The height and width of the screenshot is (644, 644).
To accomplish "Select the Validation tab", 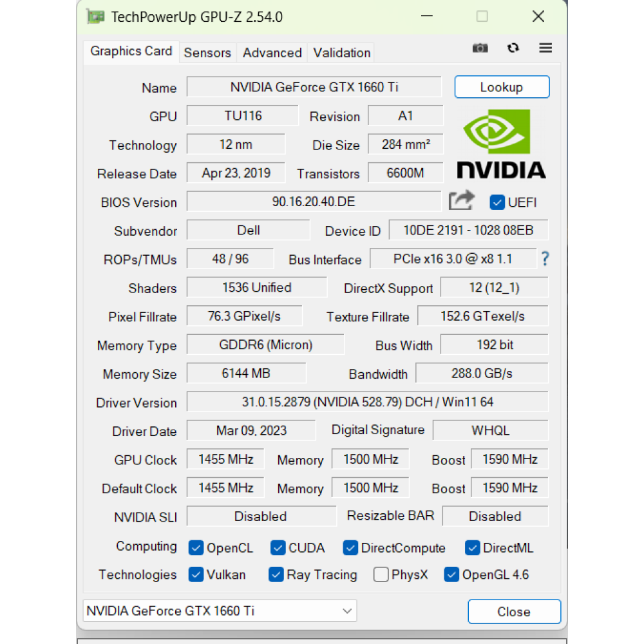I will coord(341,53).
